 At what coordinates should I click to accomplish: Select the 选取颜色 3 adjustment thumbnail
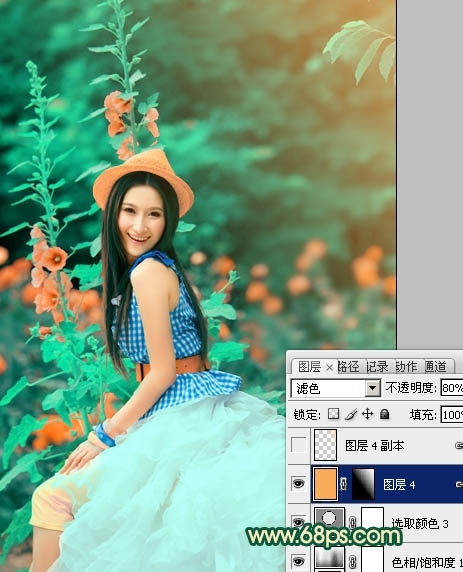pyautogui.click(x=329, y=519)
